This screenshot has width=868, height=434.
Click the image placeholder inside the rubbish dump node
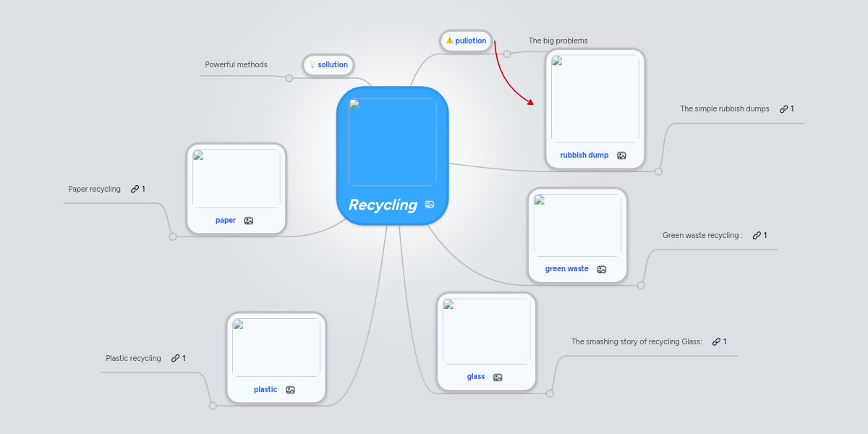[x=595, y=98]
